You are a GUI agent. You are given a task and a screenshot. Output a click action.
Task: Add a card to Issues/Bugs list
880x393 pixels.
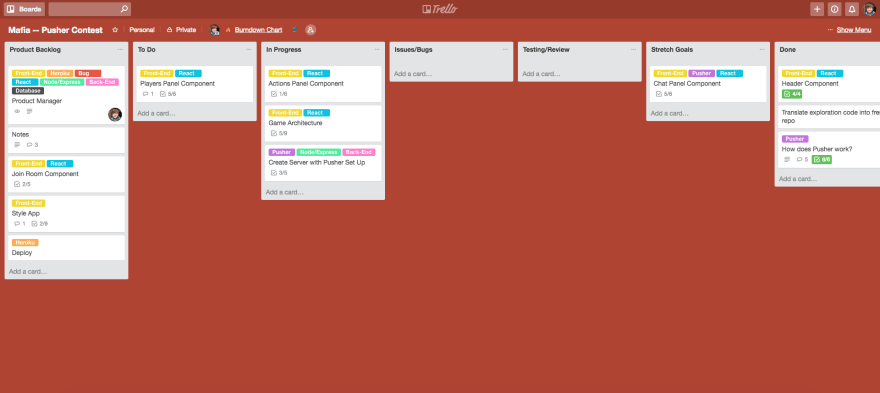413,74
